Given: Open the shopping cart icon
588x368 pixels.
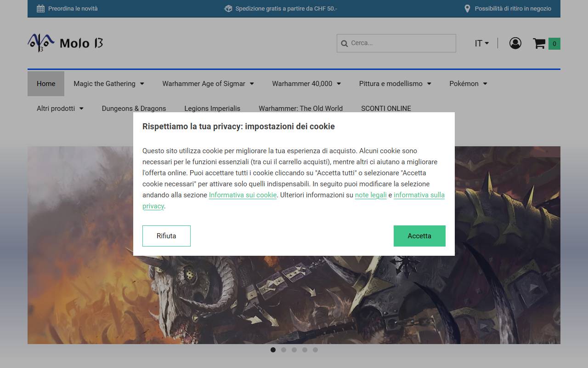Looking at the screenshot, I should tap(539, 43).
